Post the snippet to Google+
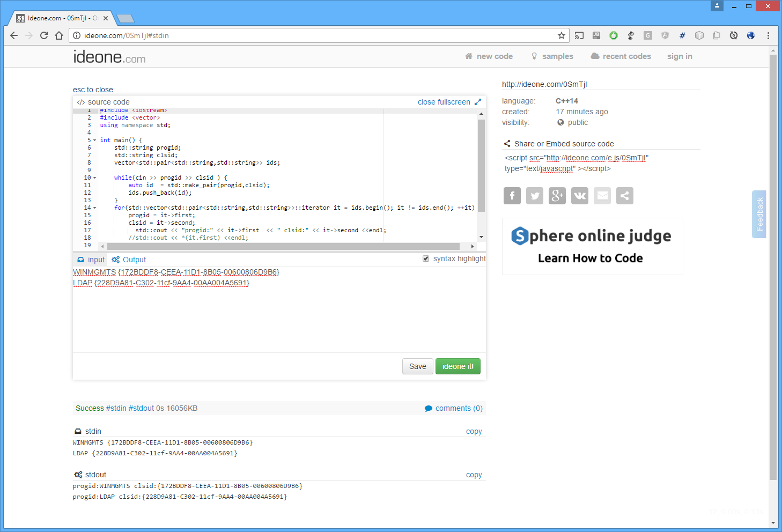 click(557, 196)
